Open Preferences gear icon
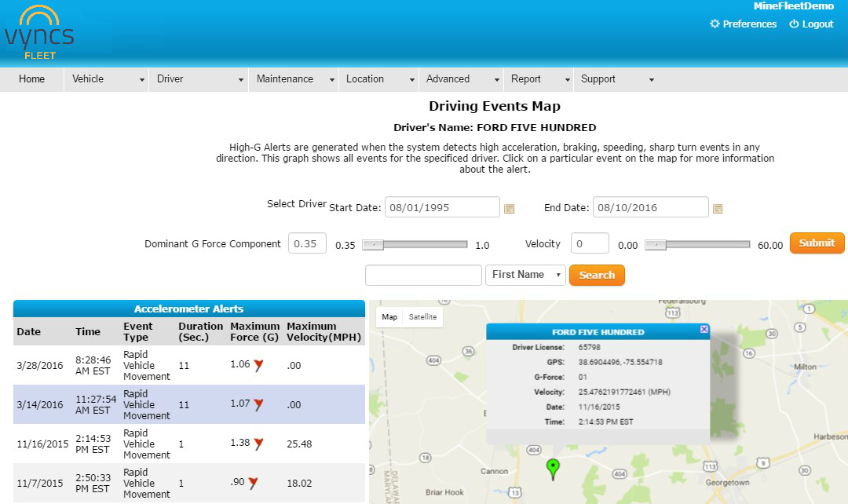 pyautogui.click(x=715, y=24)
